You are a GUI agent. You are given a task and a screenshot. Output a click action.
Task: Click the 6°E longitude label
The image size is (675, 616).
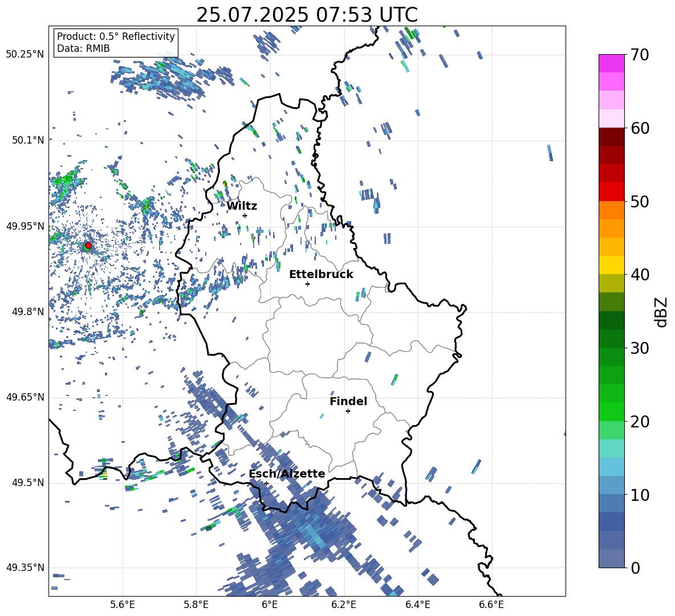coord(270,605)
